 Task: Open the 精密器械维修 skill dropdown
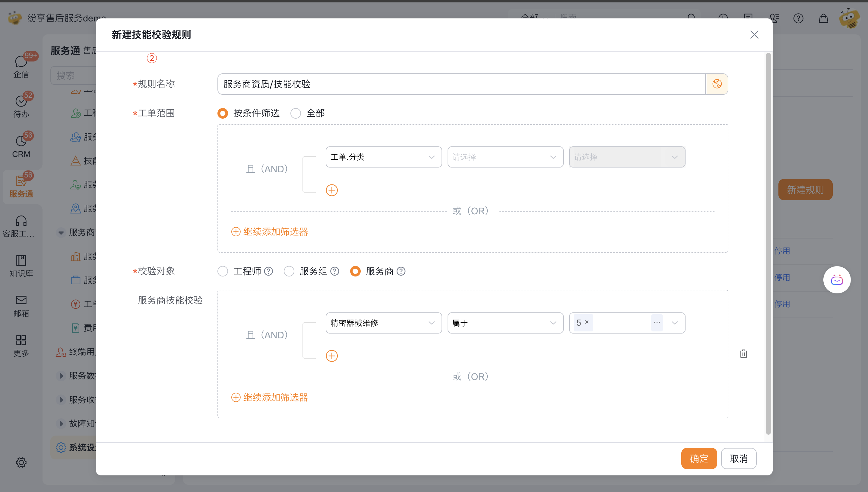(x=383, y=323)
